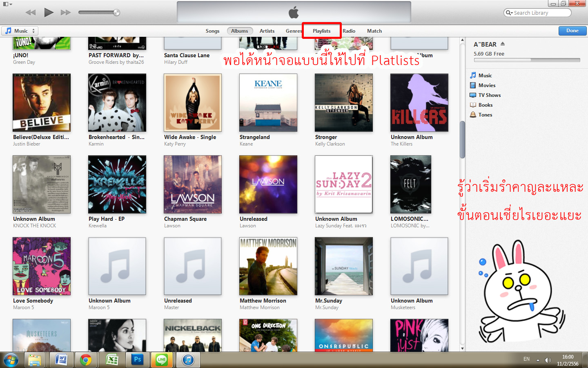The width and height of the screenshot is (588, 368).
Task: Click the Search Library field
Action: point(537,13)
